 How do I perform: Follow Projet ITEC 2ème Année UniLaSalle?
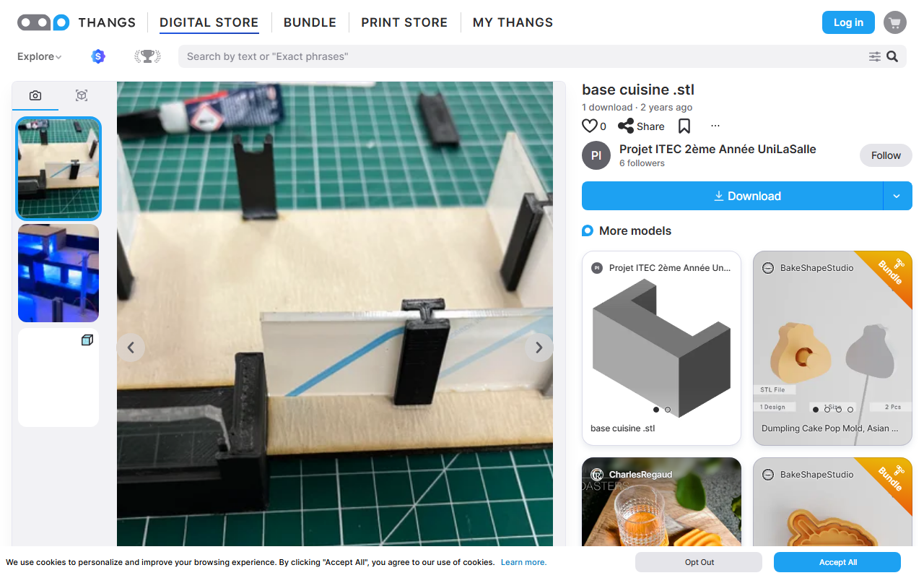click(x=886, y=155)
